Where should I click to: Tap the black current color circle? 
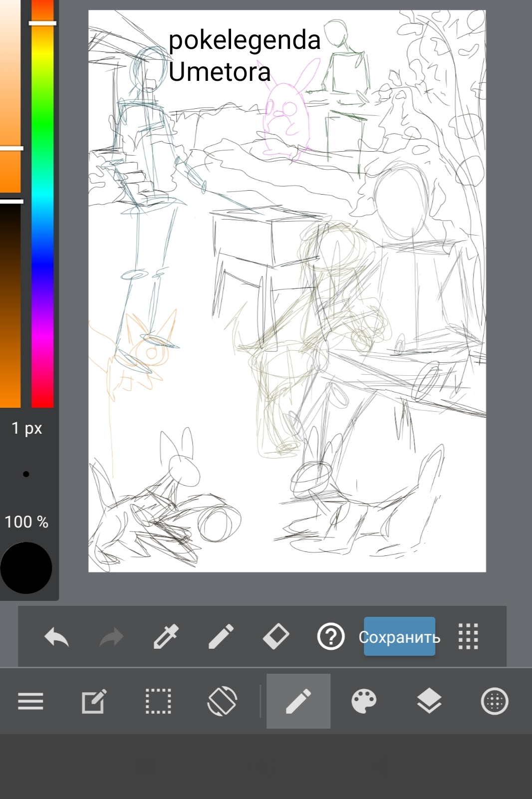point(26,568)
